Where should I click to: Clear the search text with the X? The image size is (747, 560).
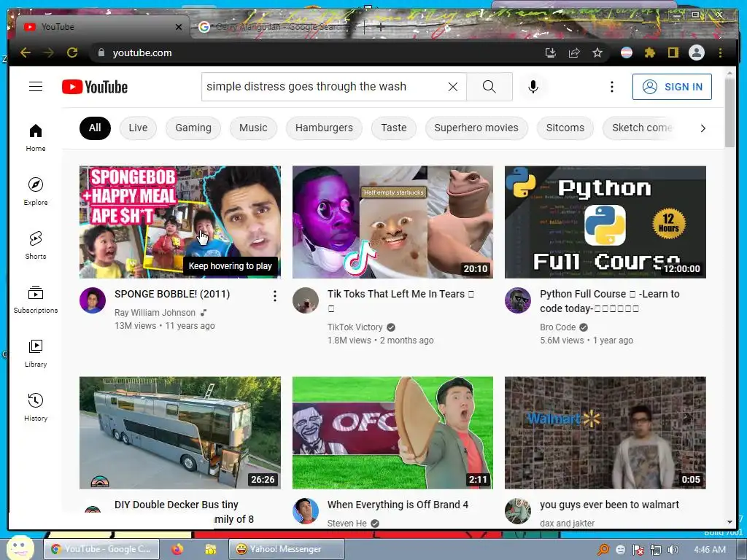coord(453,87)
